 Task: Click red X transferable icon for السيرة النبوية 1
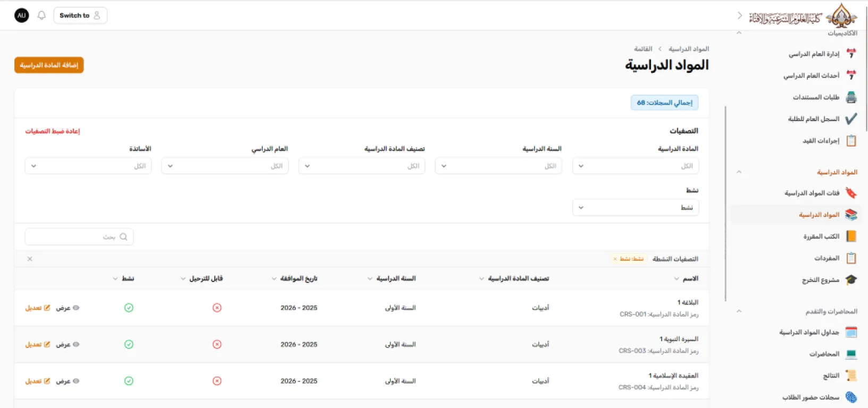coord(217,344)
